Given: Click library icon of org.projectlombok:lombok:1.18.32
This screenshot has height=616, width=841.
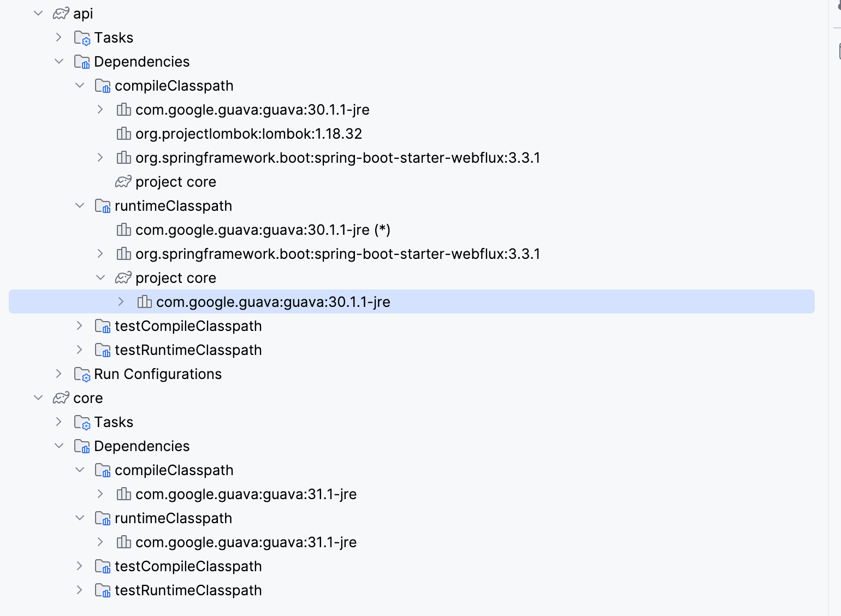Looking at the screenshot, I should [x=124, y=134].
